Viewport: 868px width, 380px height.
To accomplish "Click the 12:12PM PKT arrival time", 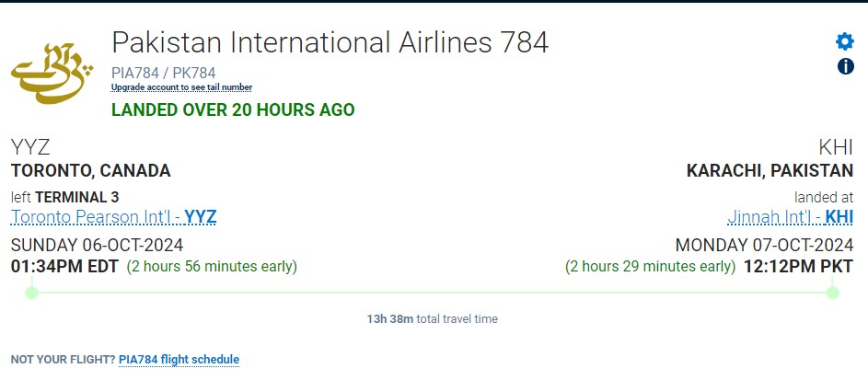I will click(x=798, y=267).
